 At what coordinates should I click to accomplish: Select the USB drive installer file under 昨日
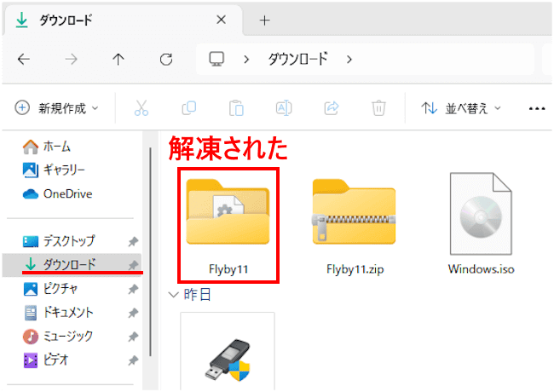click(x=228, y=351)
